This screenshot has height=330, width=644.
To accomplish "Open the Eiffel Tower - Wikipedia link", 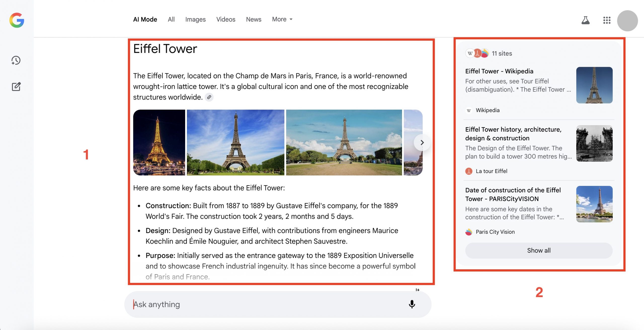I will click(499, 71).
